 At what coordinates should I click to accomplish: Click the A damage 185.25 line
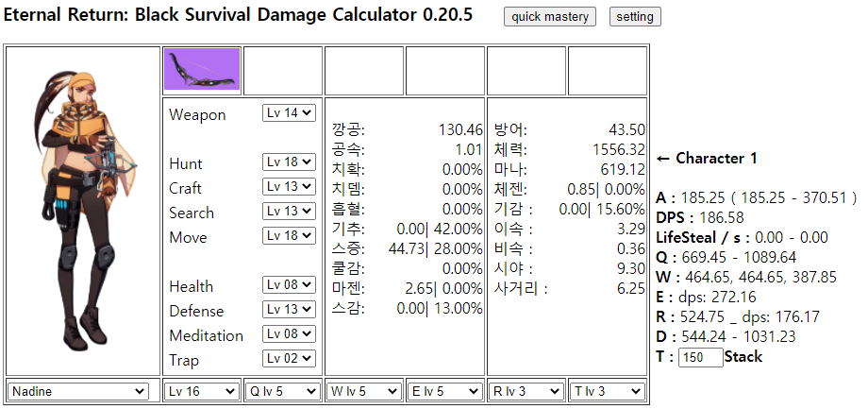(757, 197)
